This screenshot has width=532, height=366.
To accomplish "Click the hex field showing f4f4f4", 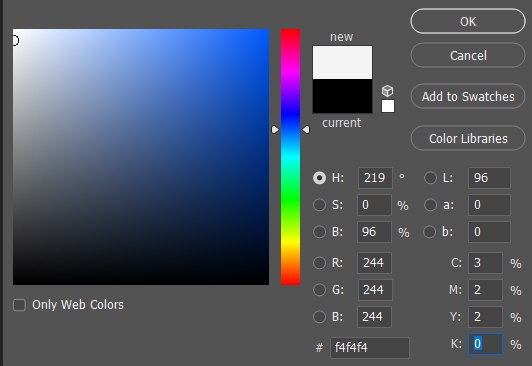I will 369,348.
